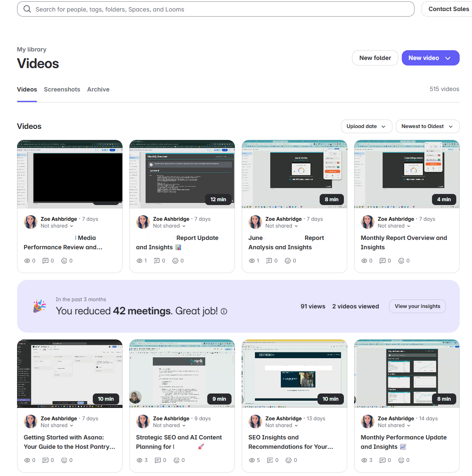Click the comments icon on Monthly Report Overview video
Image resolution: width=472 pixels, height=476 pixels.
(x=382, y=261)
